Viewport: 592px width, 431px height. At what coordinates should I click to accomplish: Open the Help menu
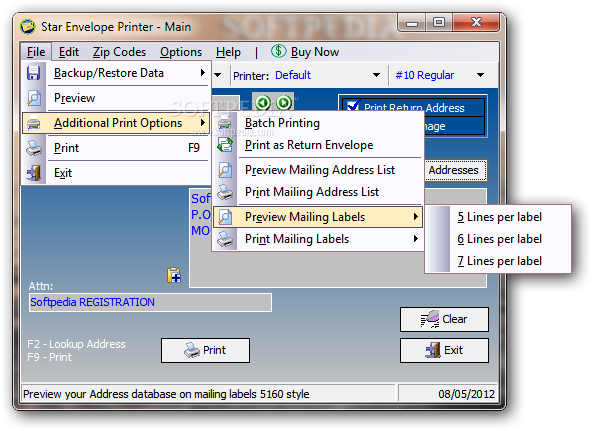228,52
